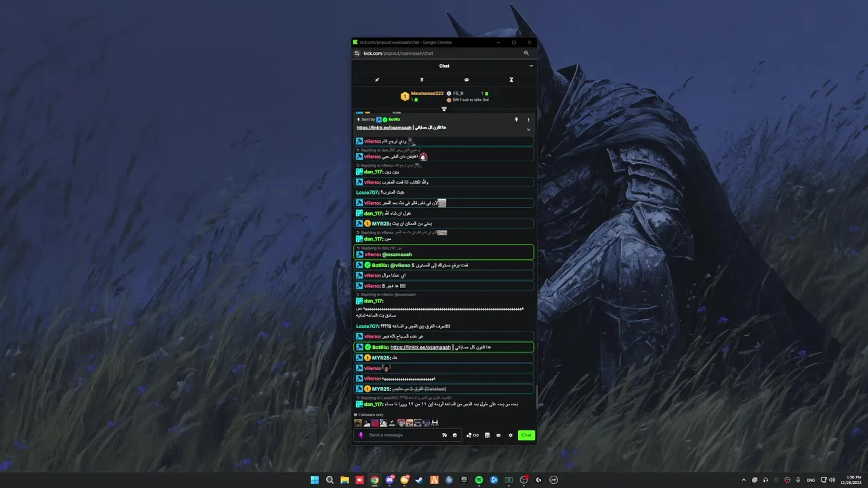Open chat settings gear icon
Image resolution: width=868 pixels, height=488 pixels.
(511, 435)
